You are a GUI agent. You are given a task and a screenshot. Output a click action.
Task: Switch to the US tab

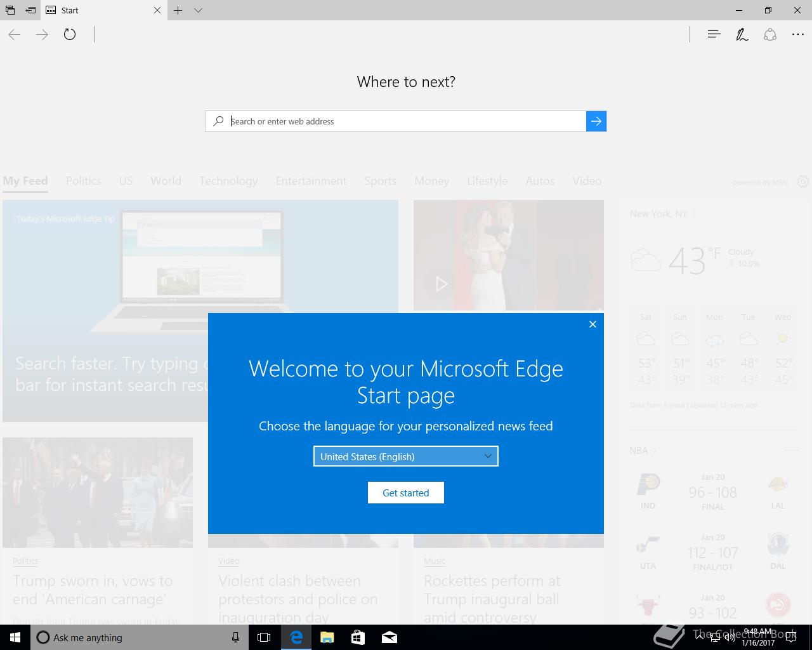(126, 181)
